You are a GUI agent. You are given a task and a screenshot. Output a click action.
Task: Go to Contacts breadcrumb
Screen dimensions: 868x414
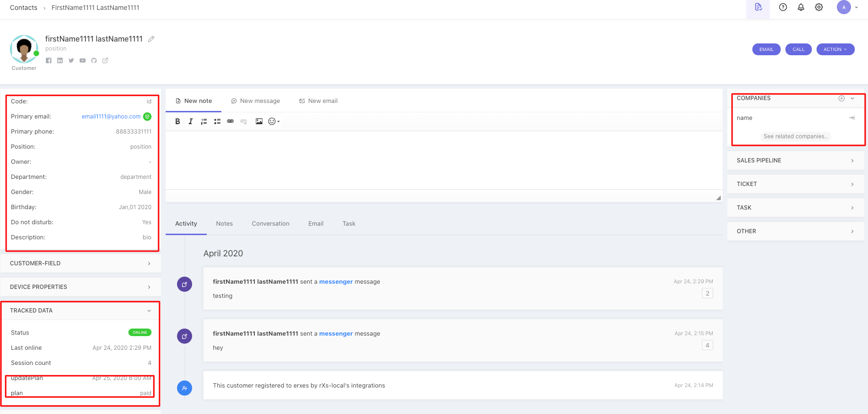[x=24, y=8]
